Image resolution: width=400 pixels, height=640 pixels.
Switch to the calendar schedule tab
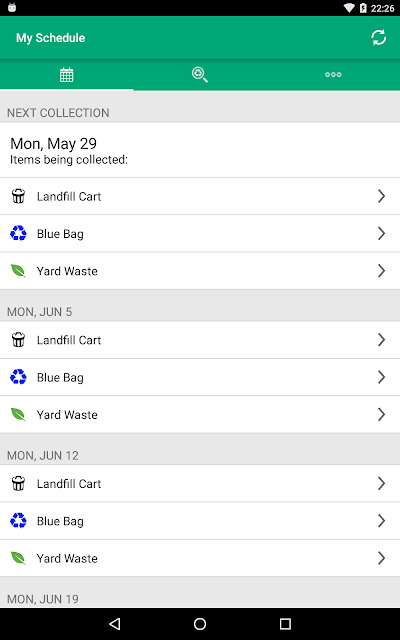[67, 75]
